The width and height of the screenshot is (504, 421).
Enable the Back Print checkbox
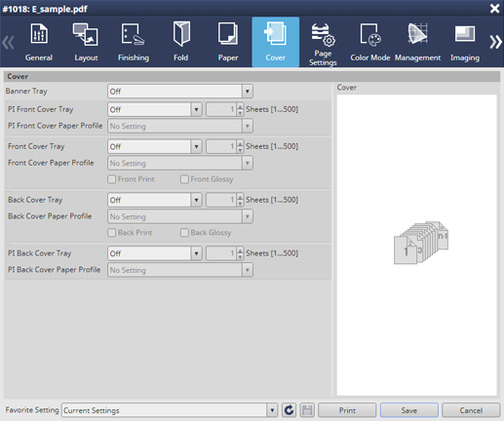pyautogui.click(x=111, y=233)
